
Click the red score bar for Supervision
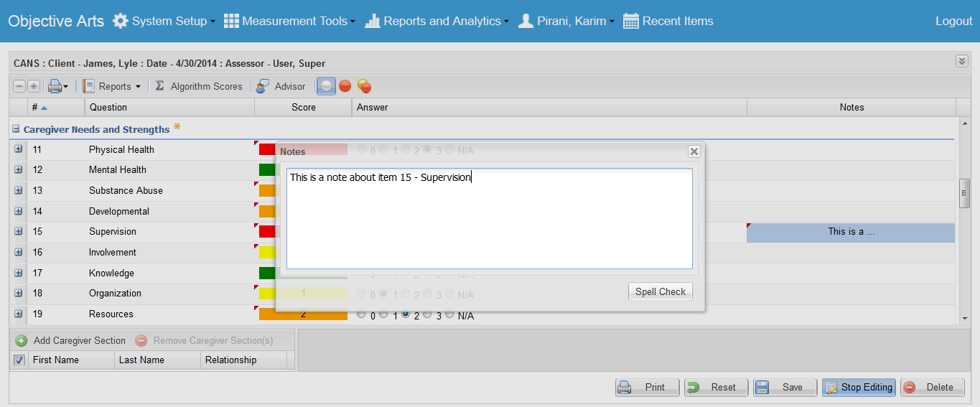pyautogui.click(x=267, y=232)
